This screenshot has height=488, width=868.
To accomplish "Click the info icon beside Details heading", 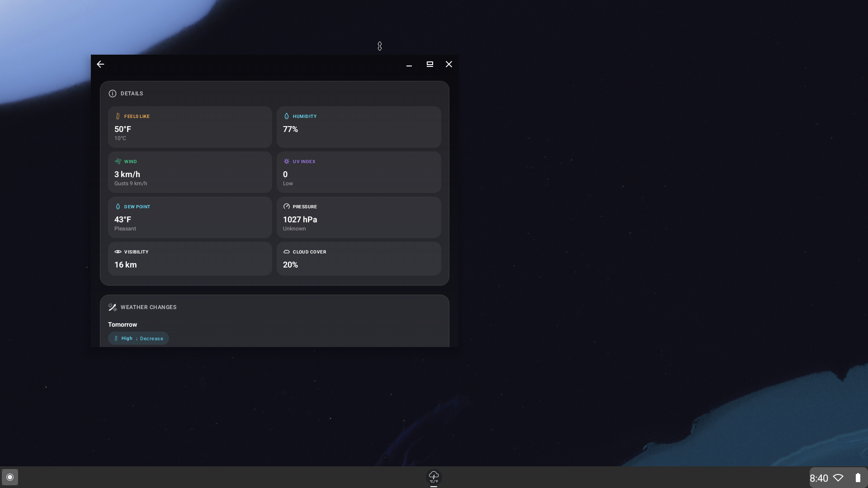I will pyautogui.click(x=112, y=94).
